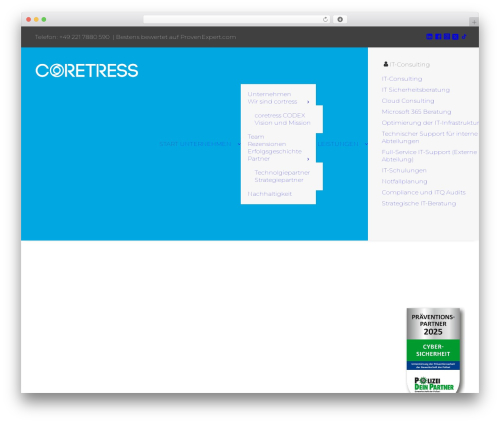This screenshot has height=423, width=500.
Task: Select Technolgiepartner submenu entry
Action: point(282,173)
